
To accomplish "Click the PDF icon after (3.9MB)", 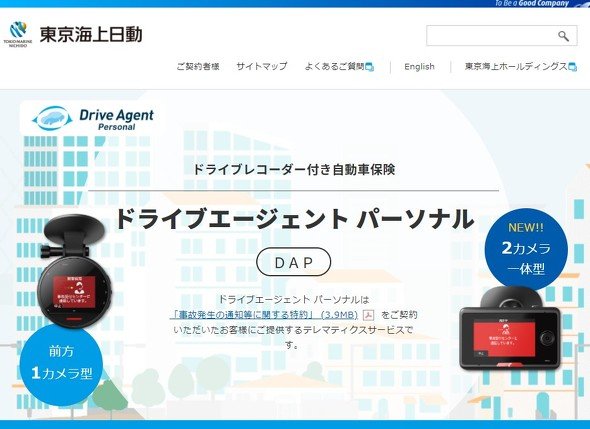I will coord(368,315).
